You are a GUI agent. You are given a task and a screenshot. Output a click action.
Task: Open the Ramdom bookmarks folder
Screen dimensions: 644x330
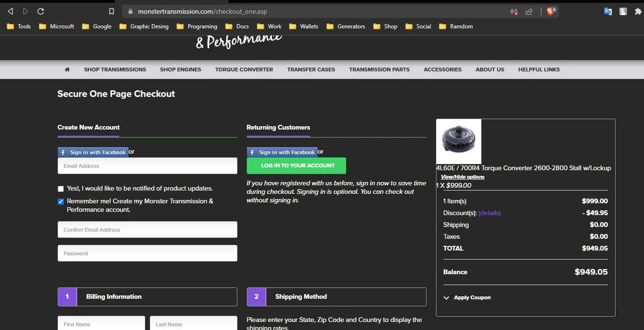coord(456,26)
